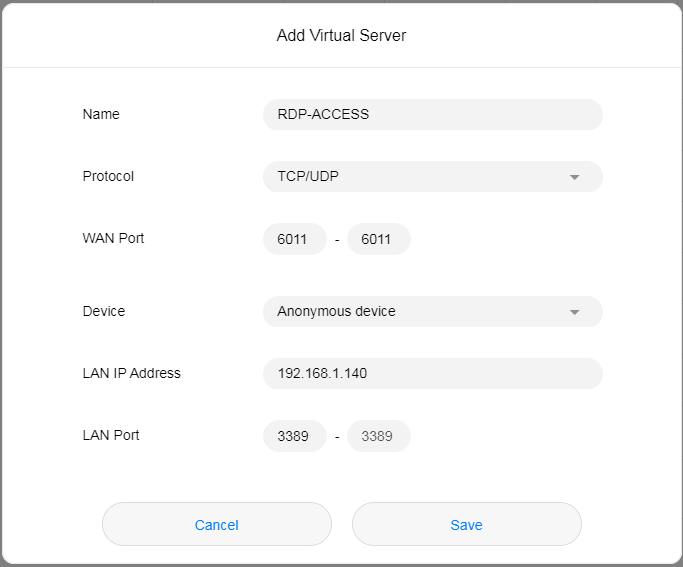
Task: Click the Device label text
Action: click(104, 311)
